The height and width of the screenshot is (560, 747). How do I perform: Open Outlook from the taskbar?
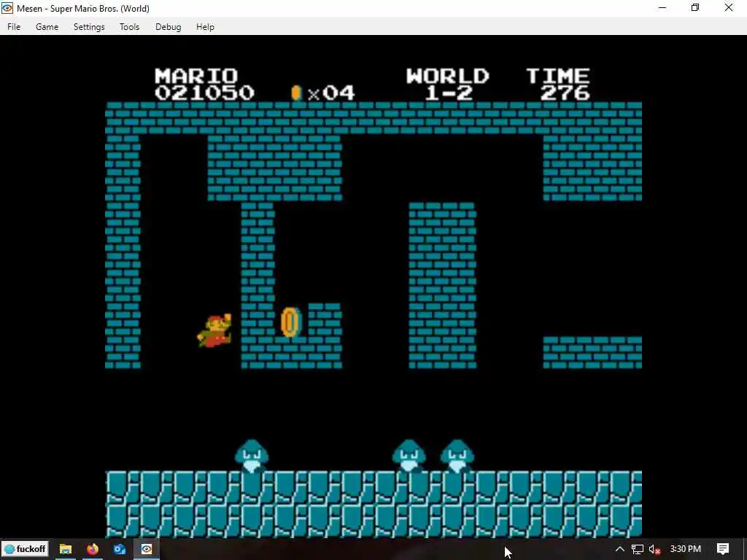119,549
